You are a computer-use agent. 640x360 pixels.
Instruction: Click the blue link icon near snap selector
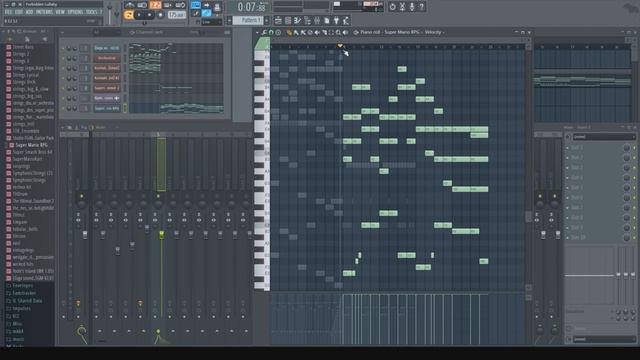click(x=207, y=14)
